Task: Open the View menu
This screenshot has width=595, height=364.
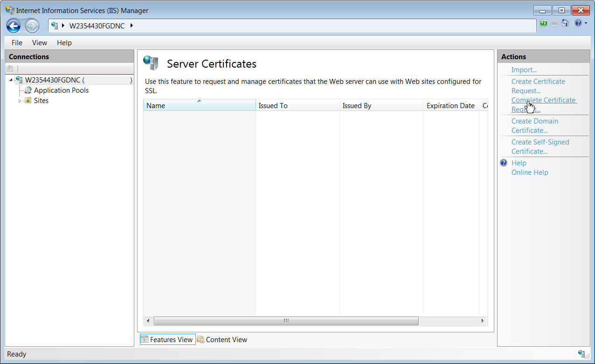Action: click(39, 43)
